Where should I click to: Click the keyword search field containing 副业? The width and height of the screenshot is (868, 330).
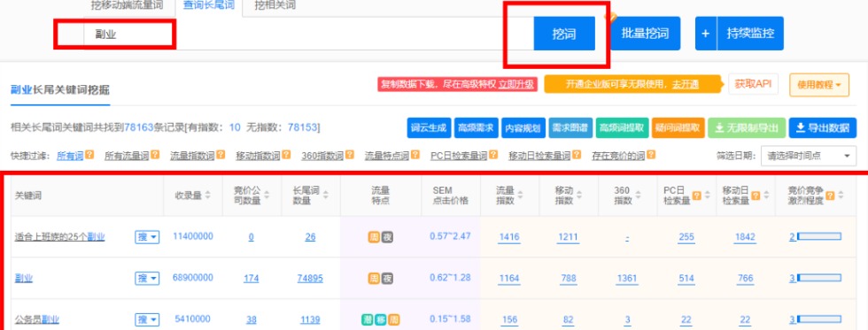pyautogui.click(x=309, y=35)
